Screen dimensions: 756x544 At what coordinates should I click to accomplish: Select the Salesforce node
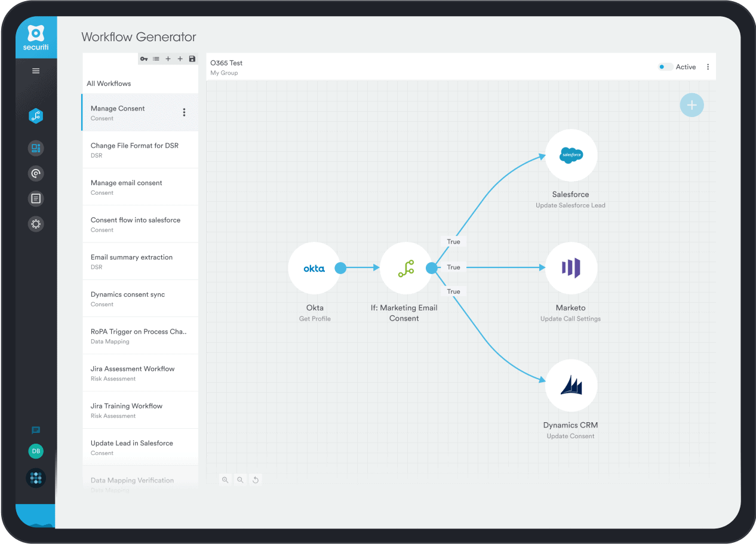571,155
